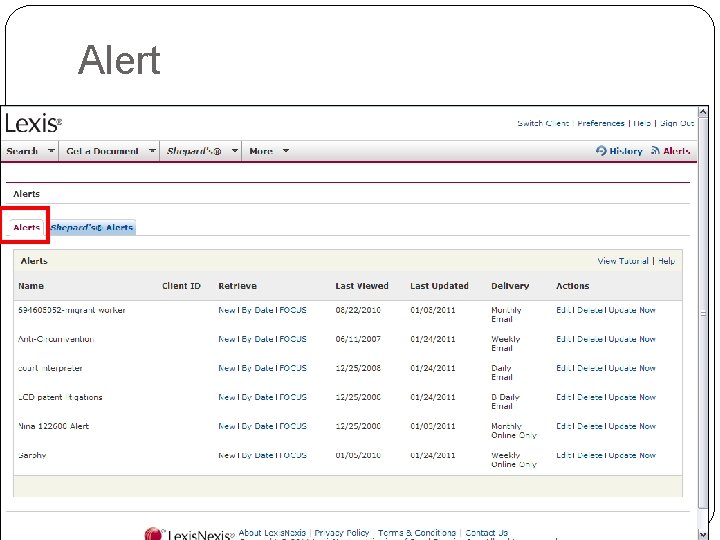
Task: Delete the court interpreter alert
Action: [590, 368]
